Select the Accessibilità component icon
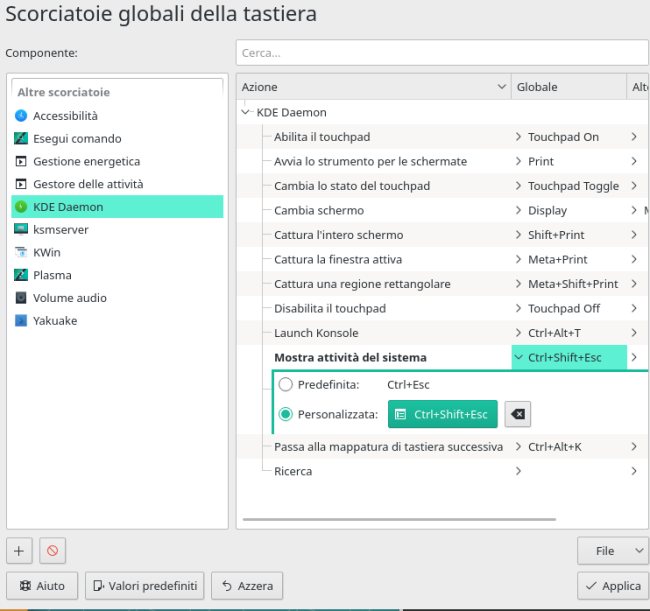The width and height of the screenshot is (650, 611). click(21, 116)
